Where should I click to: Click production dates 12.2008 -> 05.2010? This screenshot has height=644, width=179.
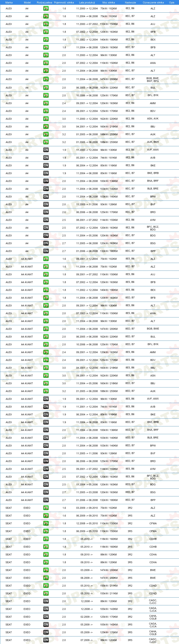click(87, 523)
